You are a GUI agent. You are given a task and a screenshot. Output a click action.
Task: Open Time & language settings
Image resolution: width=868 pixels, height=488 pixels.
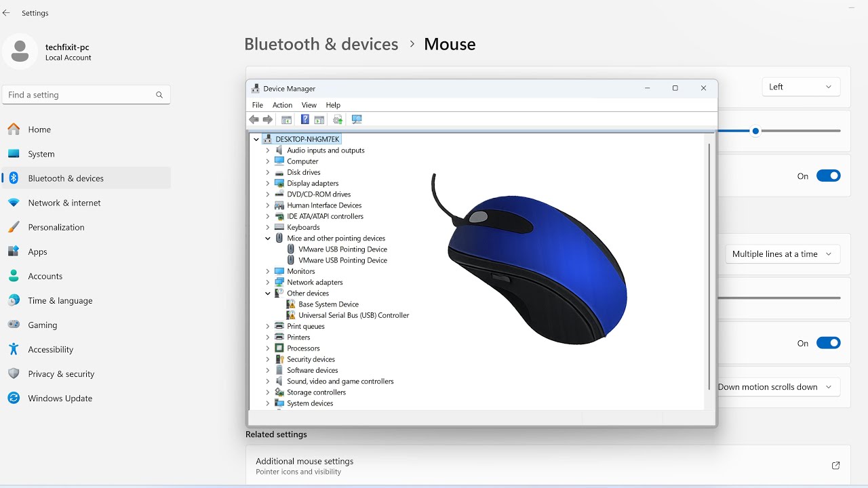click(86, 300)
